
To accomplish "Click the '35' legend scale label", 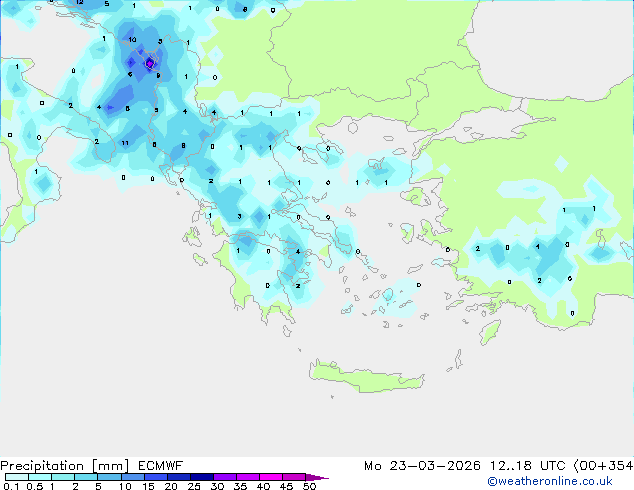I will [240, 486].
